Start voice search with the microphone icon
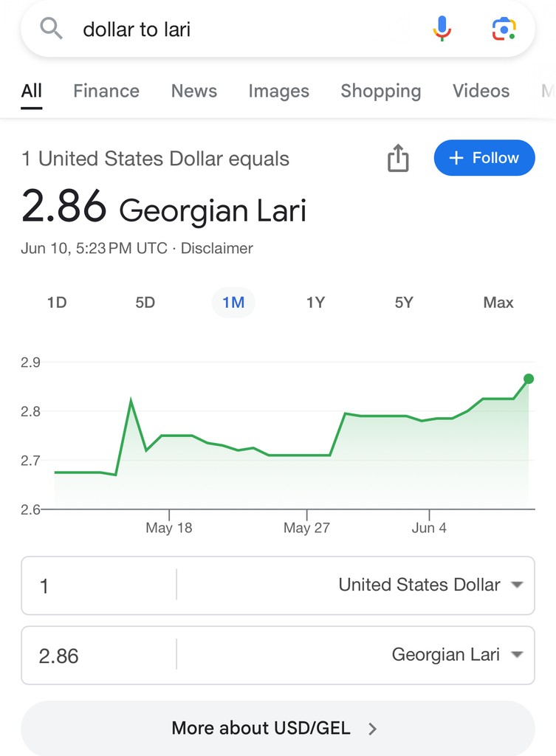The image size is (556, 756). point(442,29)
